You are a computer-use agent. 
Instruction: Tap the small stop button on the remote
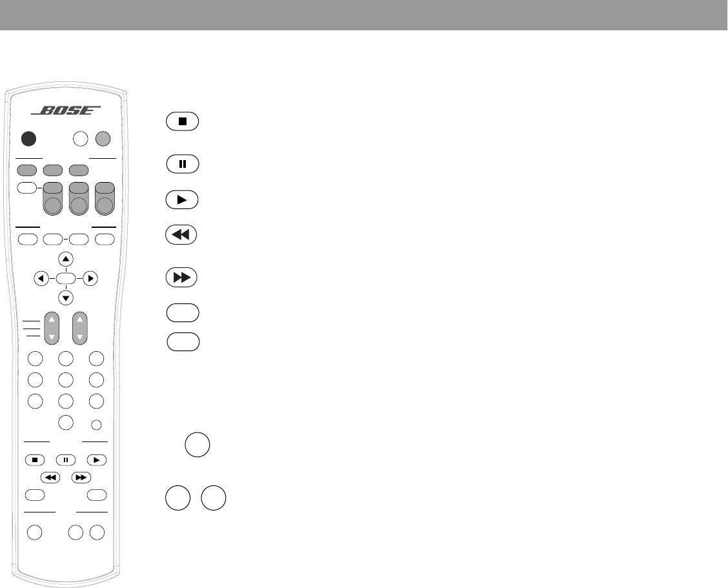(35, 460)
